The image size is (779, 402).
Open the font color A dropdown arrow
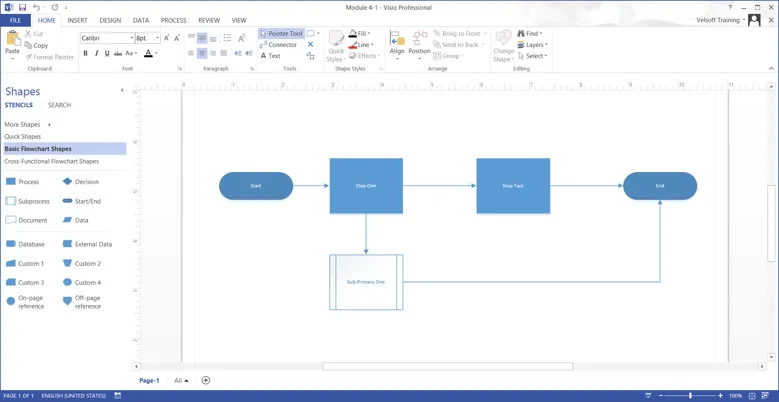pos(156,53)
